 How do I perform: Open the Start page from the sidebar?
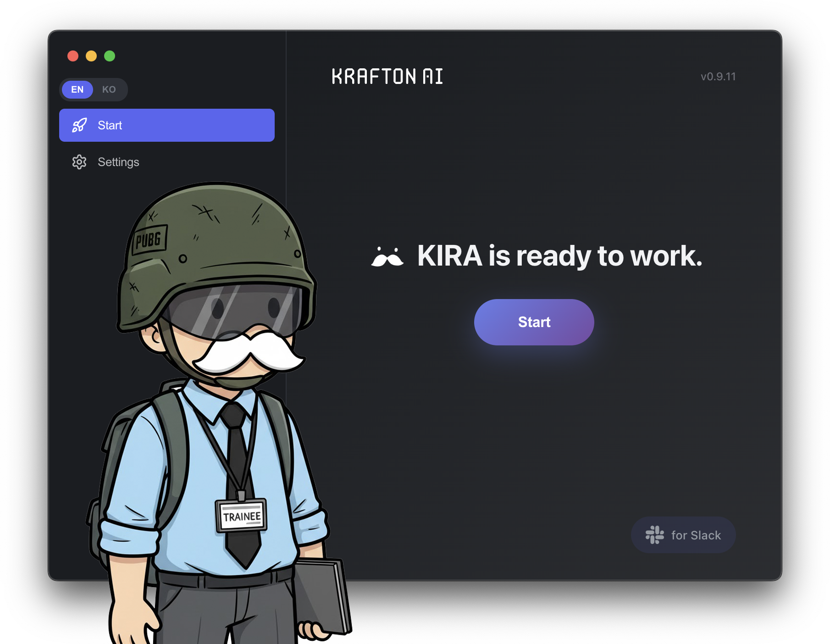coord(166,125)
